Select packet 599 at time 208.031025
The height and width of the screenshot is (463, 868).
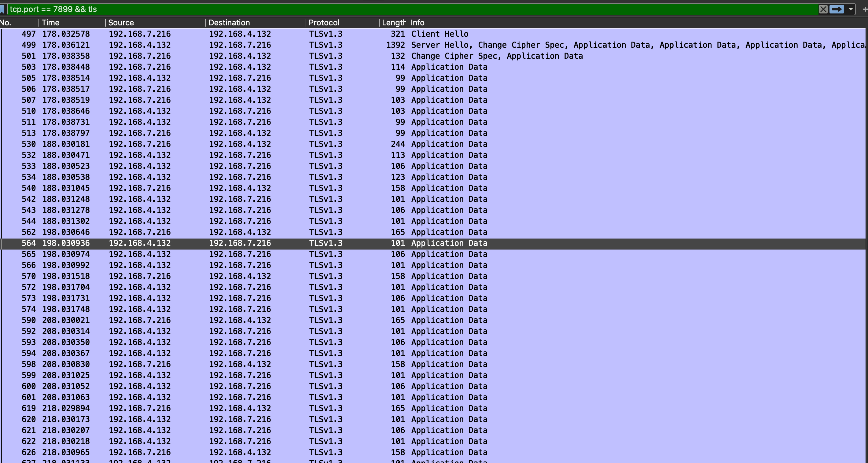[433, 375]
